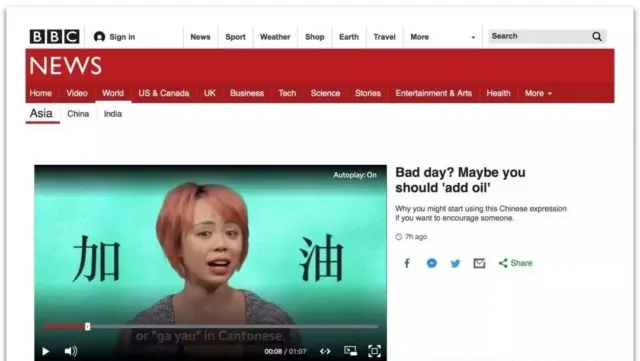Open the Stories section
This screenshot has width=640, height=361.
(x=368, y=93)
